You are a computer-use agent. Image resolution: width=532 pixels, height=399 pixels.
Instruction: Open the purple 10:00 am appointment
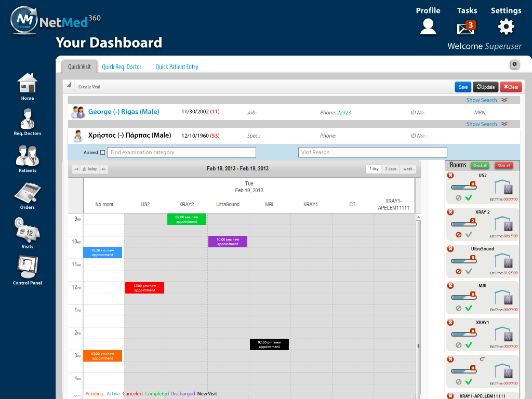[x=228, y=242]
